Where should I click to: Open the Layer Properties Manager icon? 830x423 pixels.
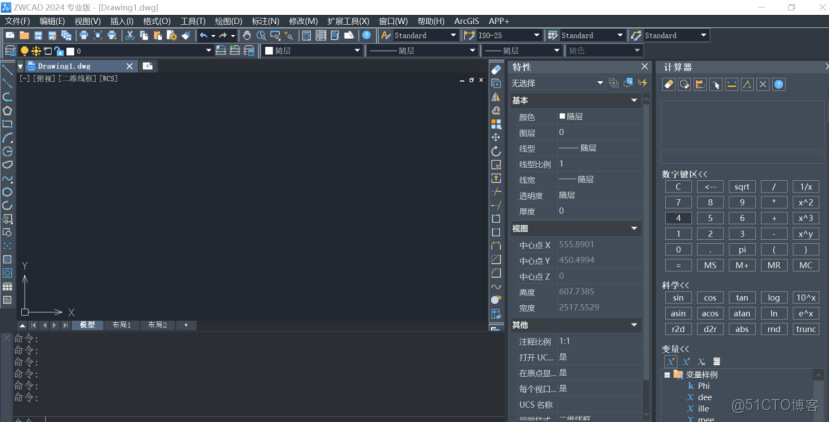pyautogui.click(x=10, y=51)
